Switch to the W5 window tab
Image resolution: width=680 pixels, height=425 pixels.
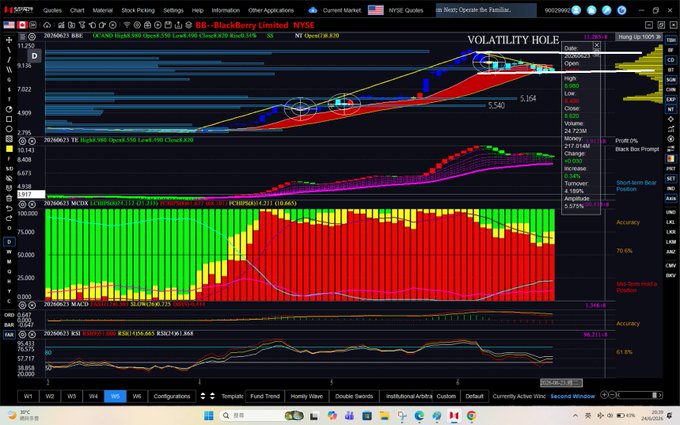click(115, 396)
